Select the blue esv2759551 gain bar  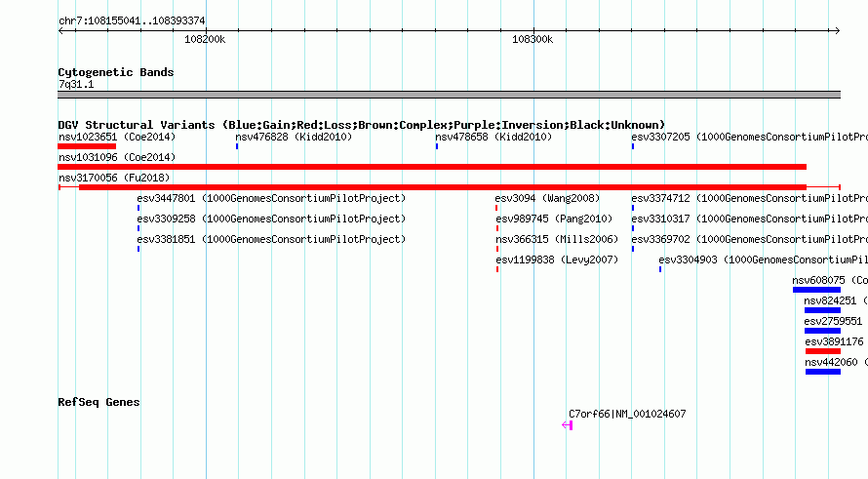pos(822,331)
